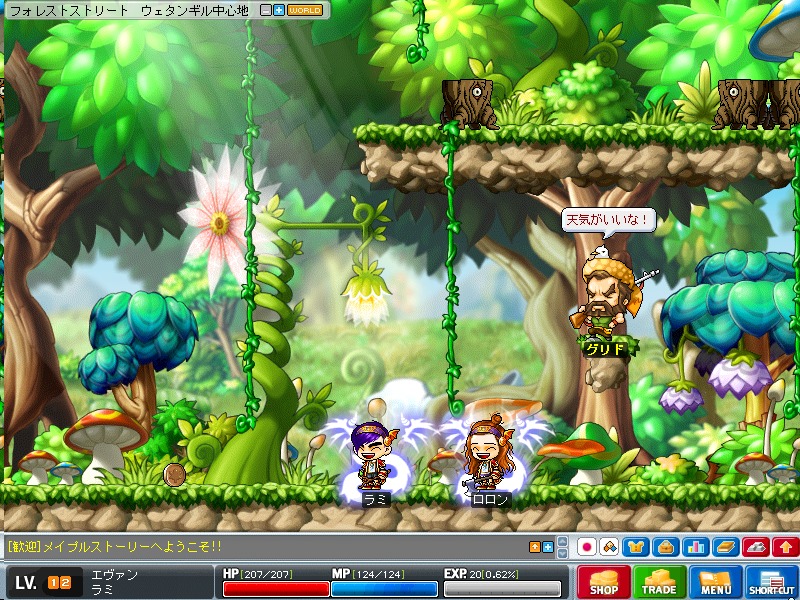This screenshot has width=800, height=600.
Task: Click the red up-arrow icon
Action: (x=786, y=547)
